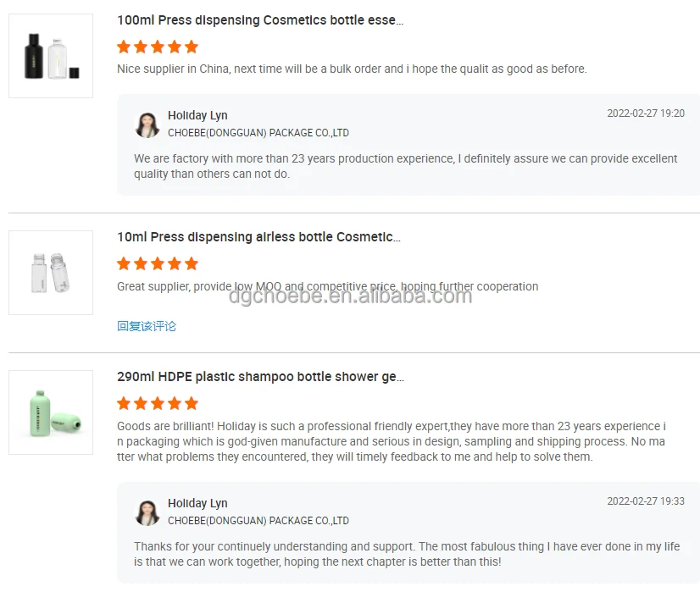Click the Holiday Lyn name in the last reply
The width and height of the screenshot is (700, 592).
pos(197,504)
